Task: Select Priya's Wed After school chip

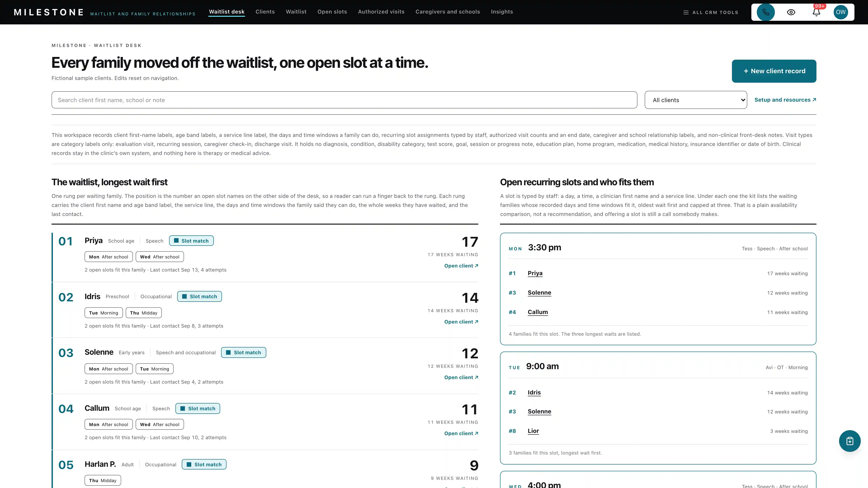Action: (160, 257)
